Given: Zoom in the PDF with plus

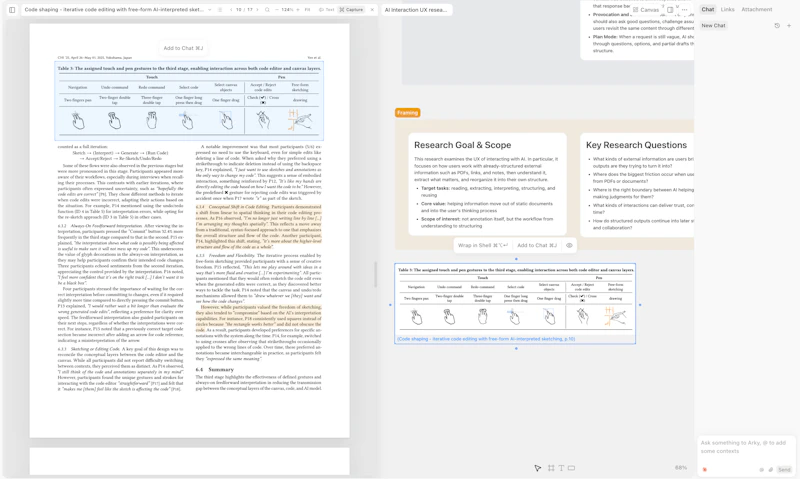Looking at the screenshot, I should [x=298, y=10].
